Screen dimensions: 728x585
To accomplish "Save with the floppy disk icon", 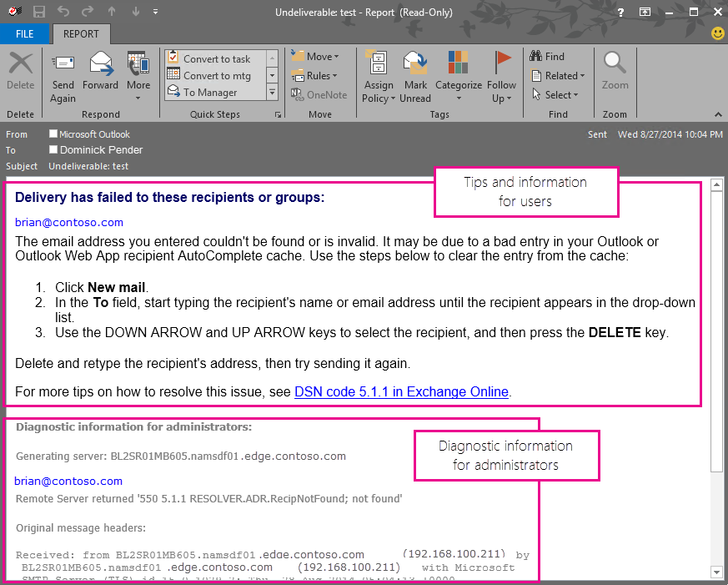I will click(39, 12).
